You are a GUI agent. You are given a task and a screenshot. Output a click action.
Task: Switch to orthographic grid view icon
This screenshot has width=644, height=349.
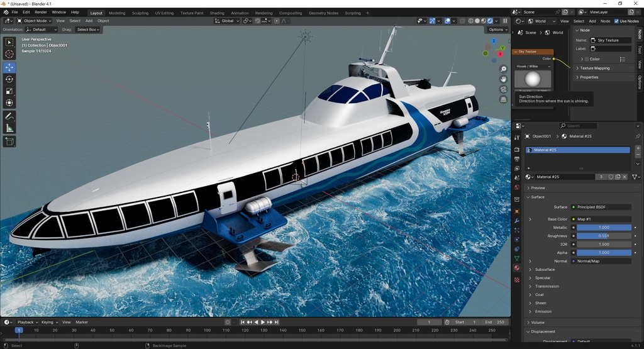[x=503, y=100]
